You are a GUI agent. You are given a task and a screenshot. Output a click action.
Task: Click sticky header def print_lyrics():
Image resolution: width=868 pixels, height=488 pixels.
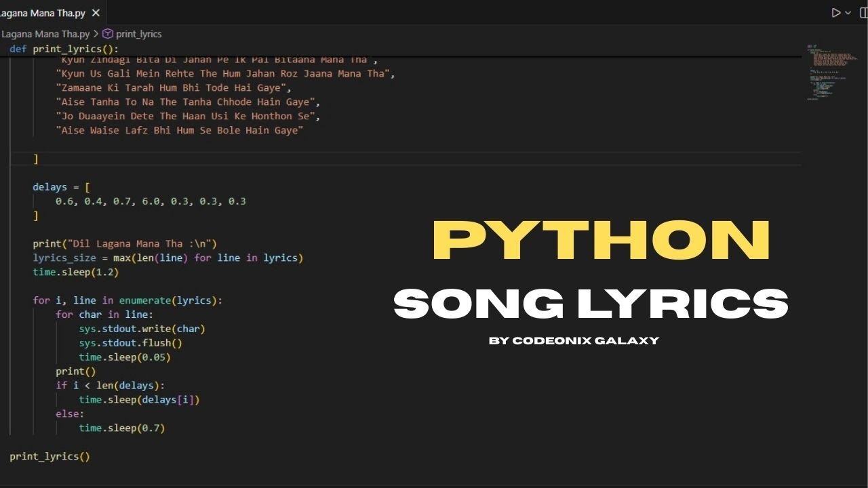click(64, 49)
